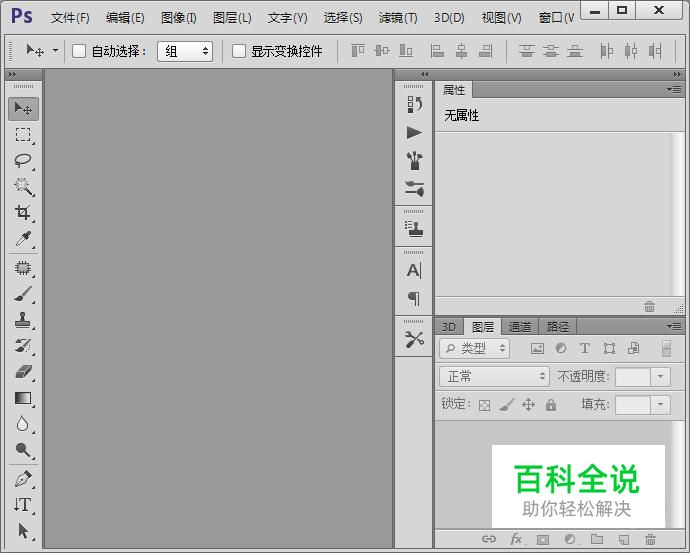Viewport: 690px width, 553px height.
Task: Toggle lock position icon
Action: coord(529,404)
